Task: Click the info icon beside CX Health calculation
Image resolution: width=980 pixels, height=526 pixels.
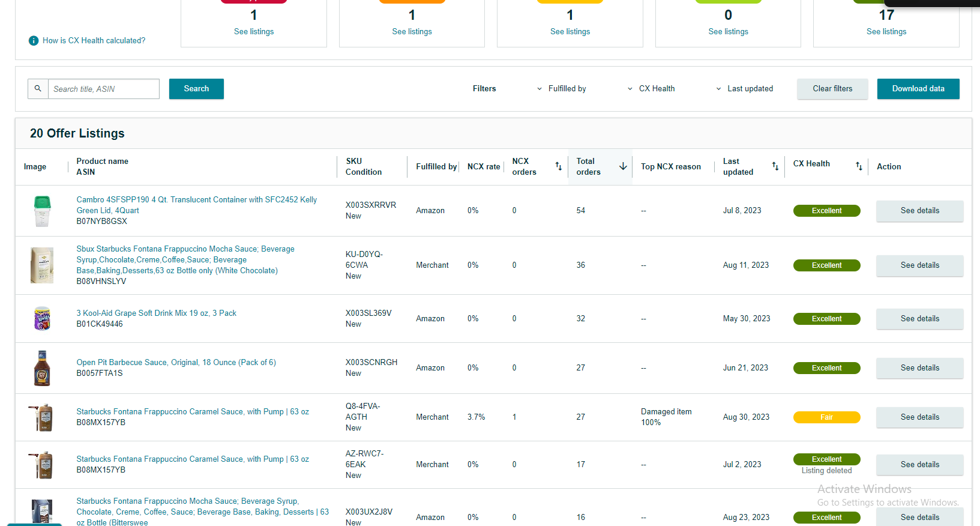Action: tap(34, 41)
